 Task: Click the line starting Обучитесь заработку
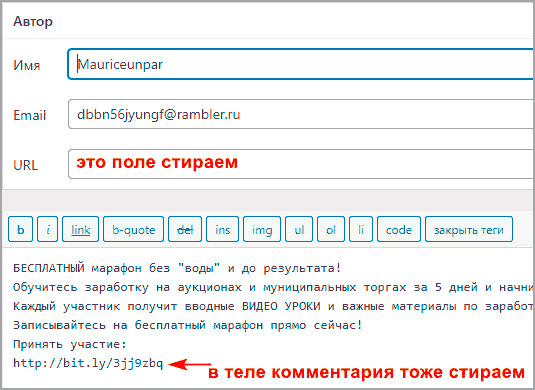click(274, 287)
